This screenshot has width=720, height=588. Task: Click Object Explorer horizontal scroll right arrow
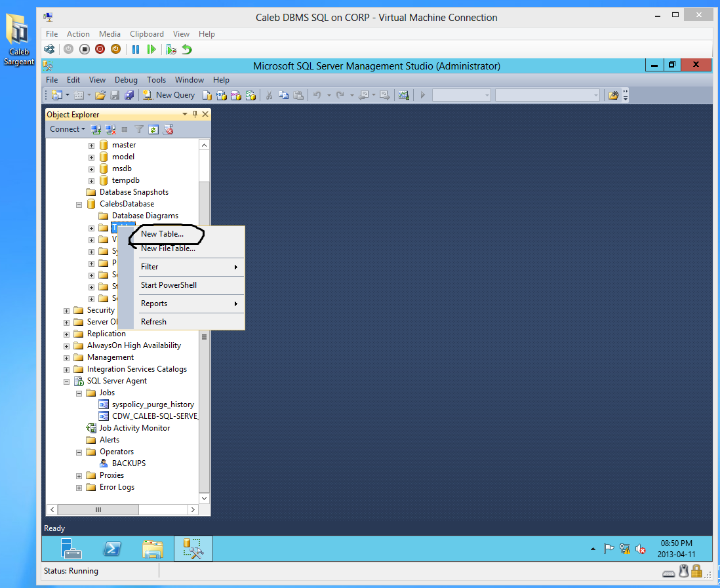193,509
